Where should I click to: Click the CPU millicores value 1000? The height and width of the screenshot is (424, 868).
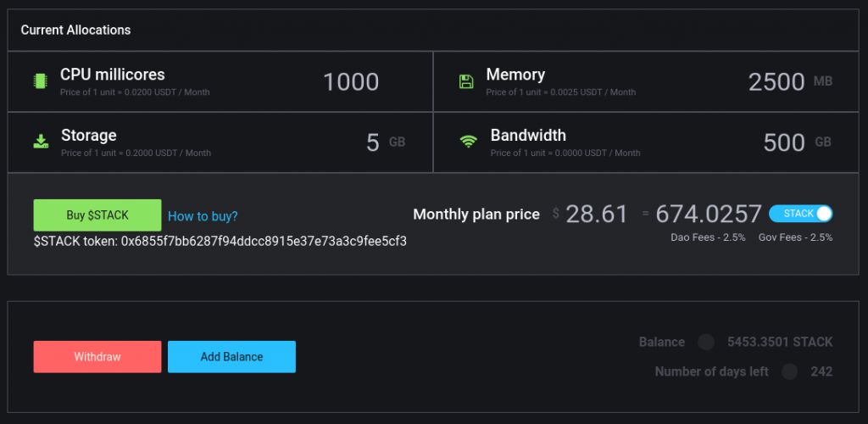pos(351,81)
